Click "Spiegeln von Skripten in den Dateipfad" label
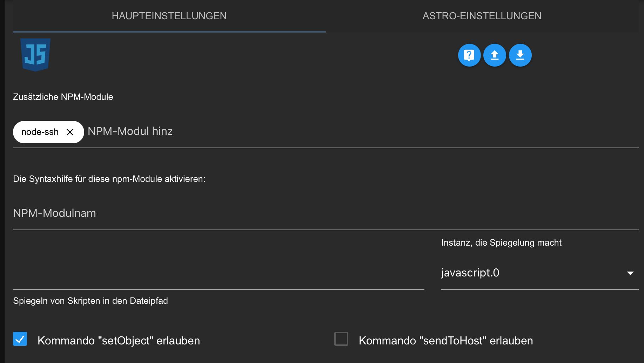The height and width of the screenshot is (363, 644). click(90, 301)
